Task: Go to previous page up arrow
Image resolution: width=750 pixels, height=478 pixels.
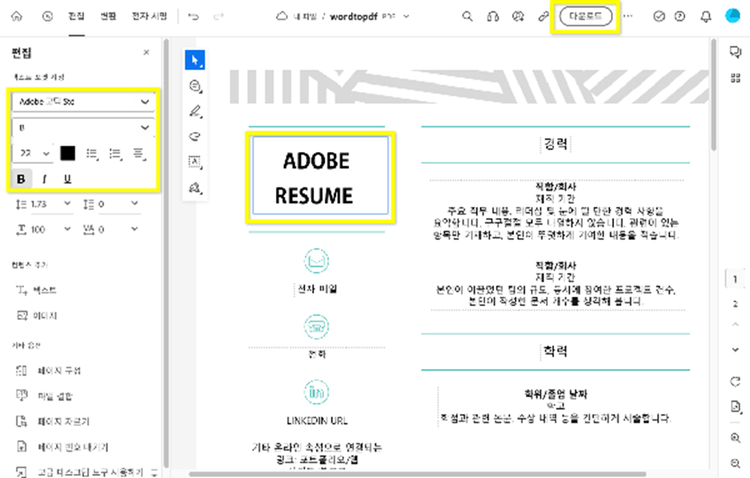Action: coord(735,324)
